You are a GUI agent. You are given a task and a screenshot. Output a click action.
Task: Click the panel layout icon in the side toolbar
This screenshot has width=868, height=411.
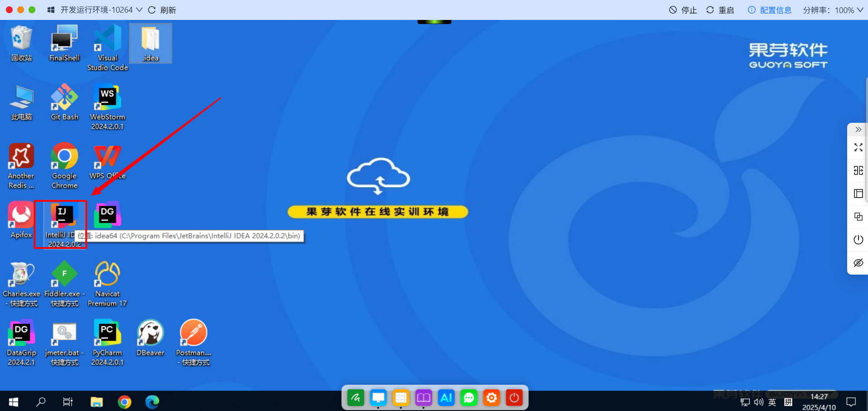tap(858, 193)
